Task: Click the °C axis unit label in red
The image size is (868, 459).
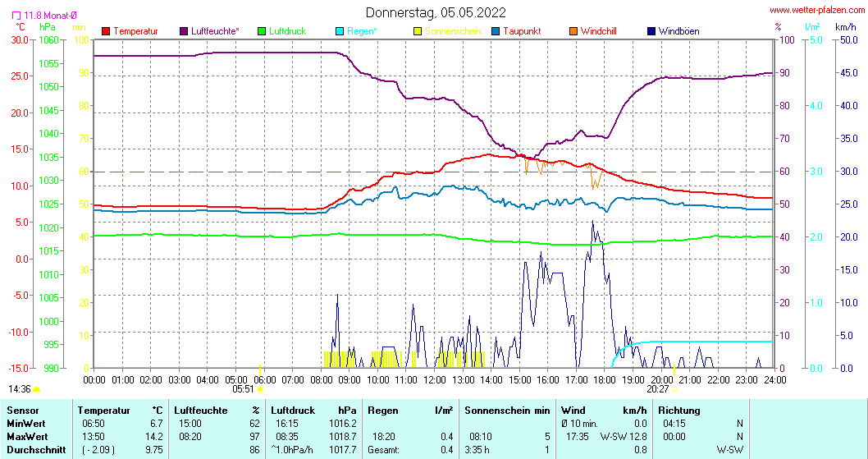Action: pos(20,26)
